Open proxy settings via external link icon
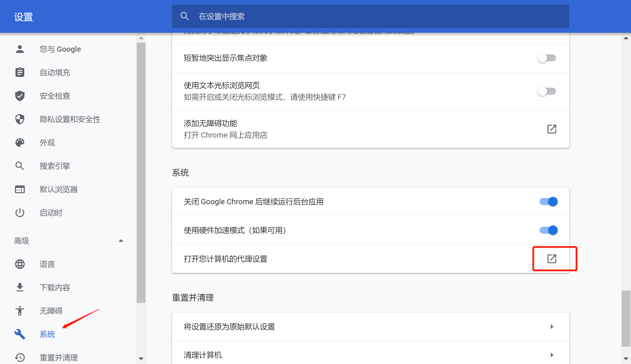Image resolution: width=631 pixels, height=364 pixels. pos(552,259)
